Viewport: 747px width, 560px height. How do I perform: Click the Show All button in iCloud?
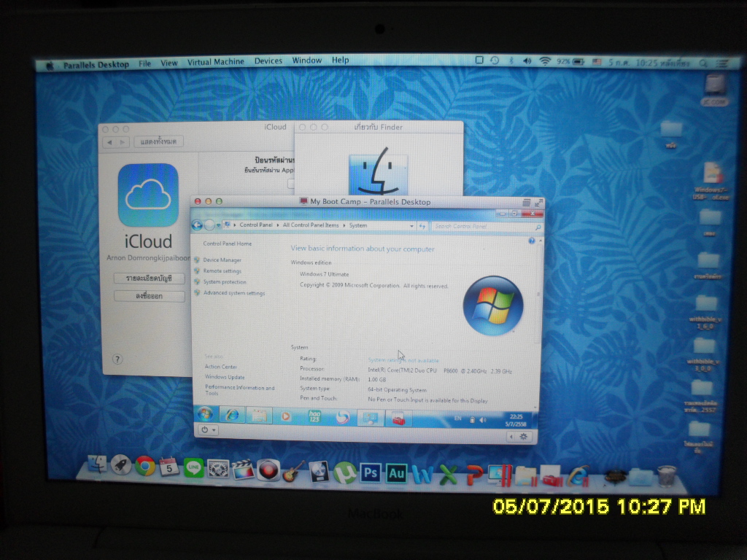158,142
